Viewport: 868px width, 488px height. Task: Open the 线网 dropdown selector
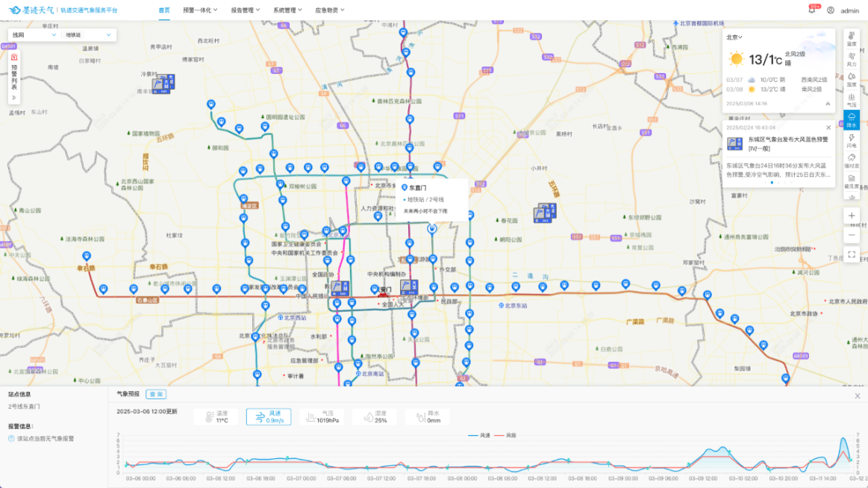pos(34,35)
